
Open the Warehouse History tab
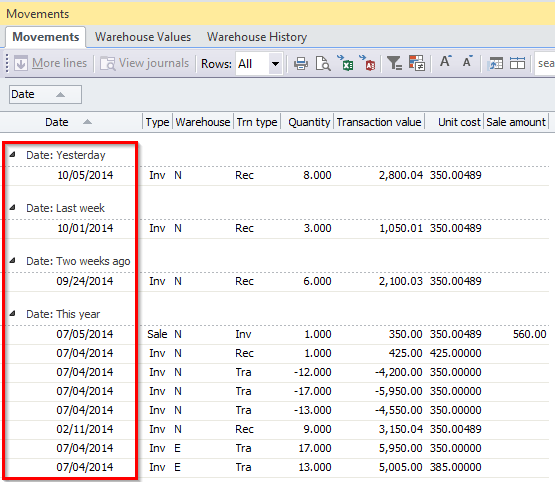[x=257, y=37]
